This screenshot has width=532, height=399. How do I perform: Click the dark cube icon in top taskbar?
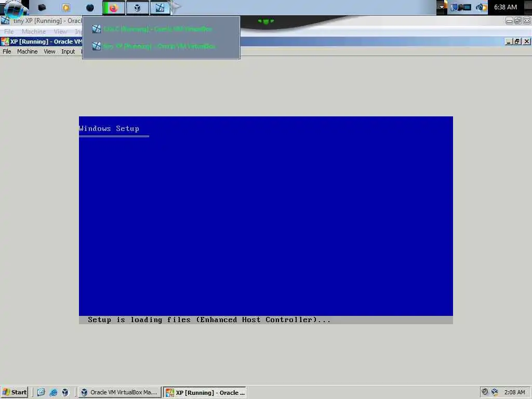pos(42,7)
